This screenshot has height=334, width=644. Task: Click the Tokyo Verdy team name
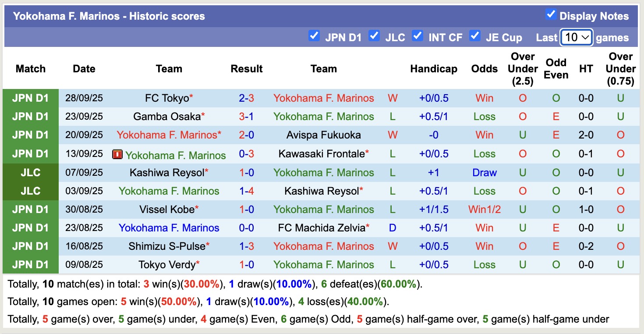[167, 264]
